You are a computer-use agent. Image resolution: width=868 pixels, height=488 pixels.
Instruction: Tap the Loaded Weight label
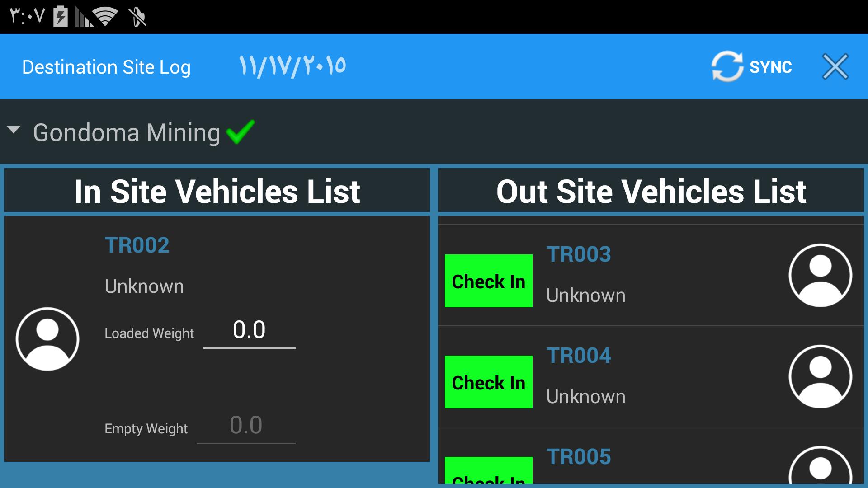click(149, 333)
